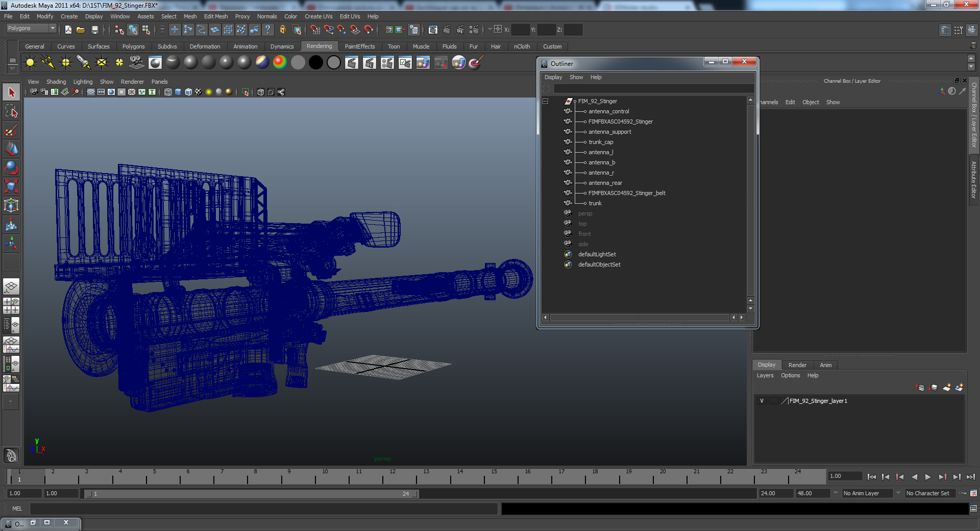980x531 pixels.
Task: Activate the Rotate tool sphere icon
Action: (x=11, y=167)
